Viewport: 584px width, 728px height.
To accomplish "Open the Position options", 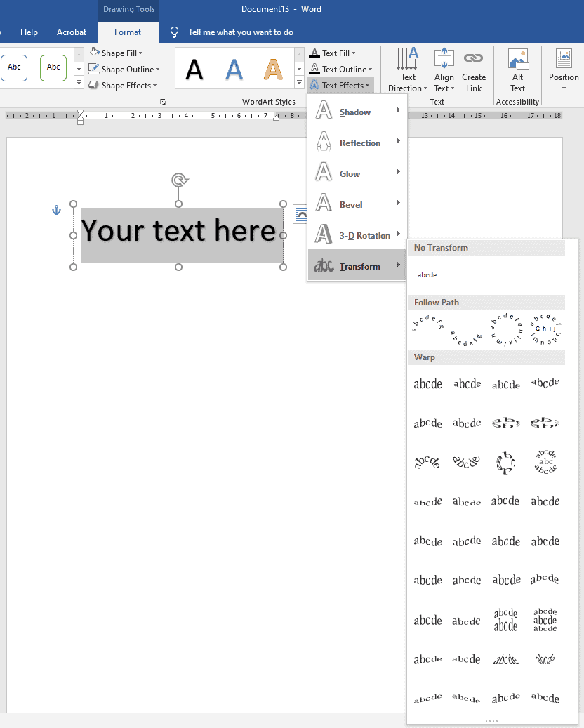I will coord(563,68).
